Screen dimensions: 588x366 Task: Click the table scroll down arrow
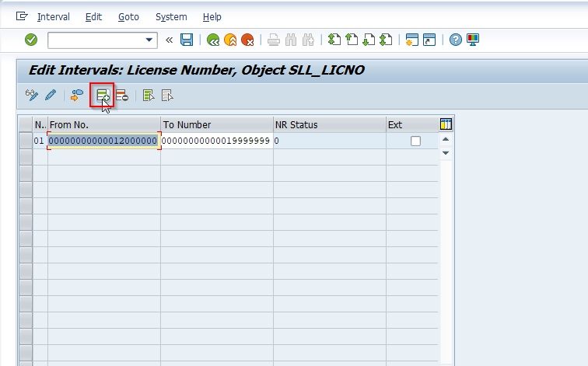pos(446,153)
